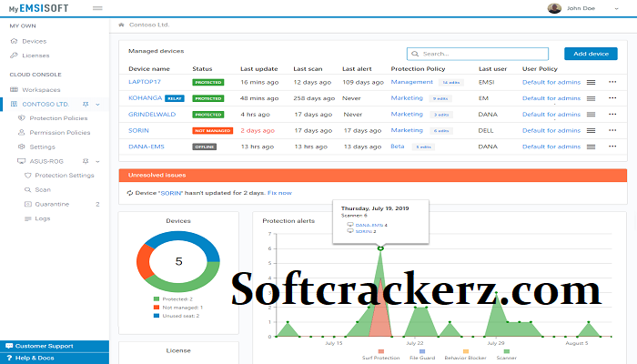Open the KOHANGA device link
This screenshot has height=364, width=637.
pos(145,98)
